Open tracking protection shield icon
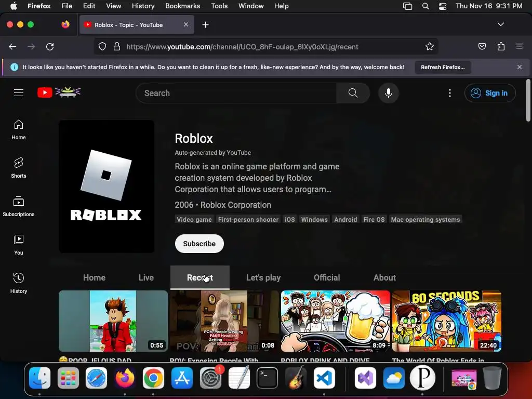The image size is (532, 399). pos(102,46)
